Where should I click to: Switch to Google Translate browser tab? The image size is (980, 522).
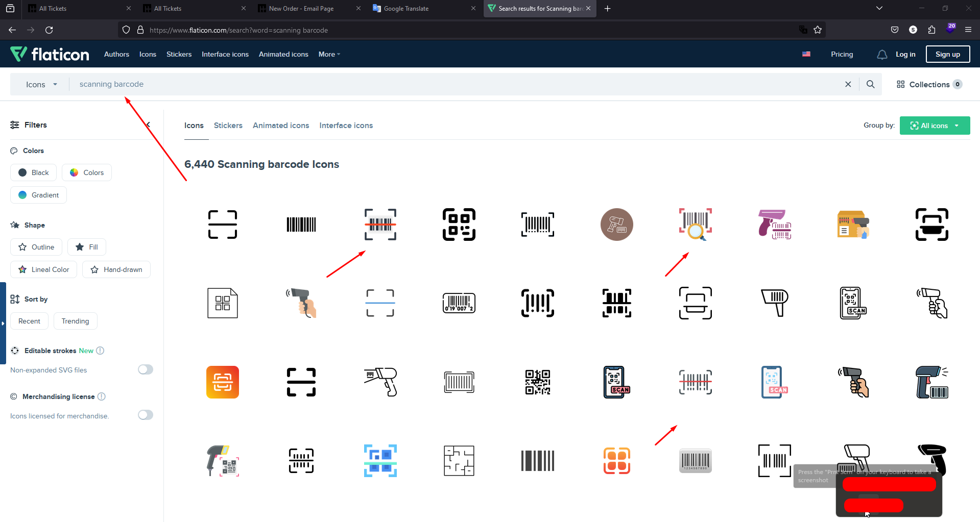(x=424, y=9)
